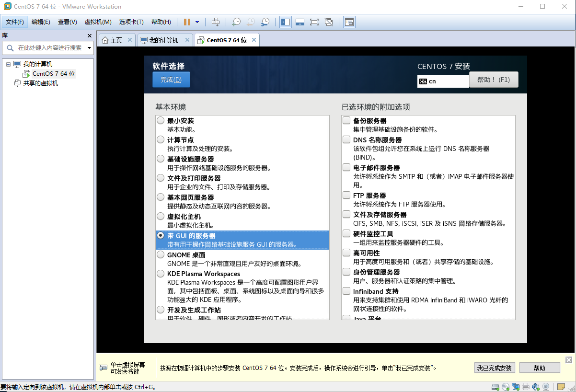
Task: Click the hard disk status icon
Action: (x=496, y=387)
